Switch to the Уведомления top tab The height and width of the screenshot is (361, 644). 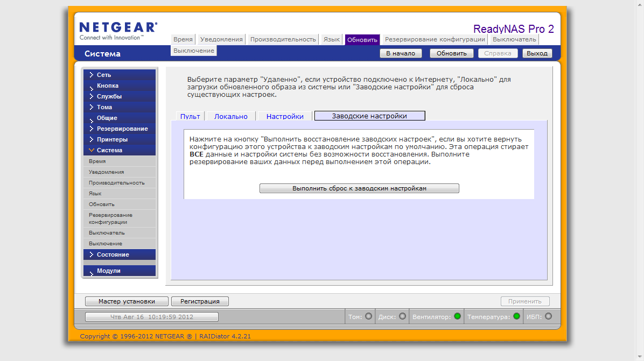pyautogui.click(x=221, y=39)
